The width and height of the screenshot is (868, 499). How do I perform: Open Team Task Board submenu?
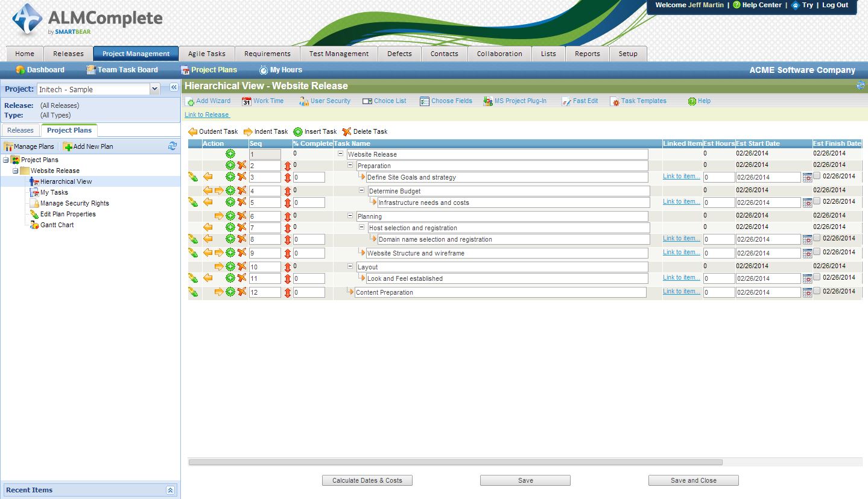click(x=122, y=70)
